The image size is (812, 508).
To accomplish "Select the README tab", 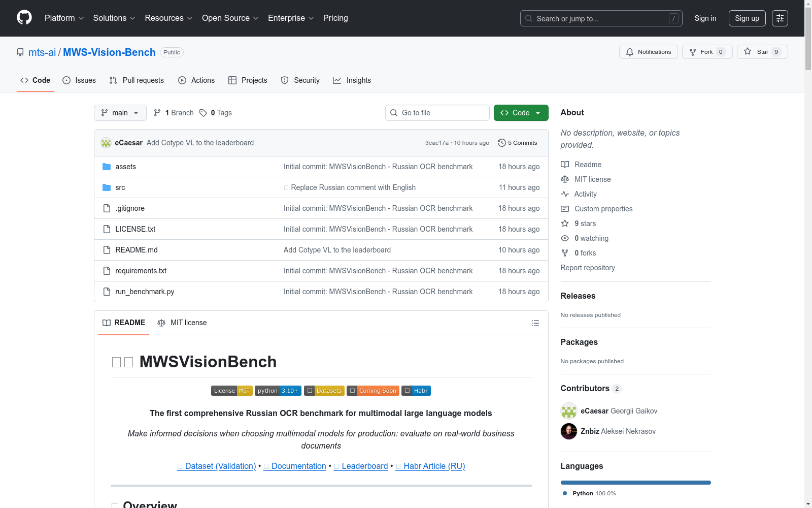I will 124,323.
